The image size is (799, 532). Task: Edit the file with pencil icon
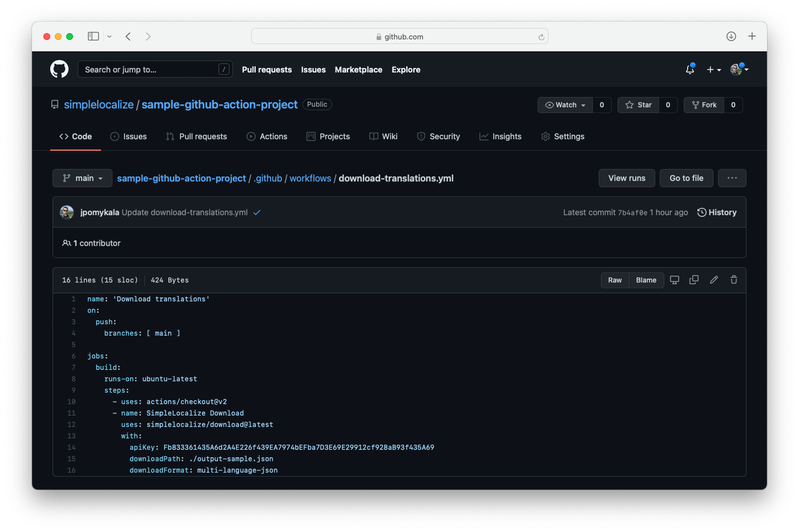click(714, 280)
